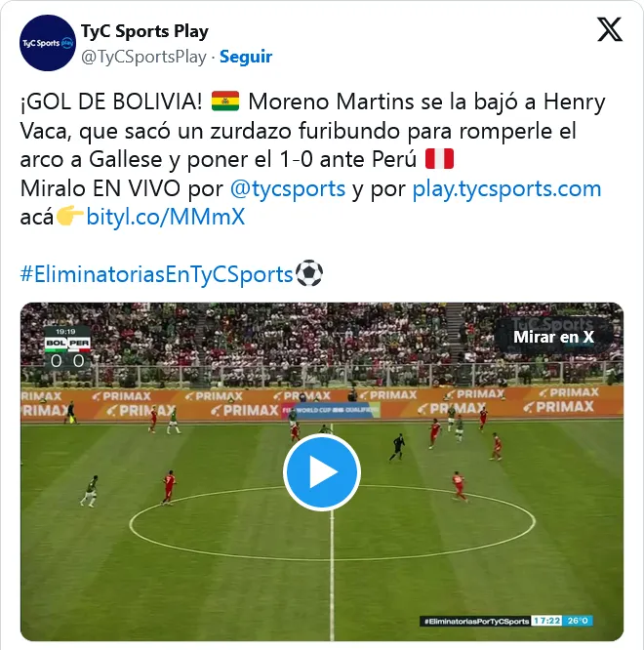644x650 pixels.
Task: Open the TyC Sports Play profile avatar
Action: pos(48,43)
